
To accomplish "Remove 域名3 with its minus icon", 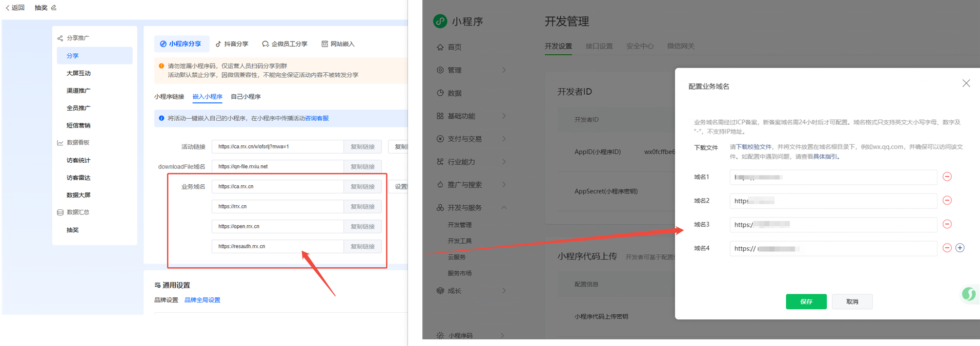I will pos(947,224).
